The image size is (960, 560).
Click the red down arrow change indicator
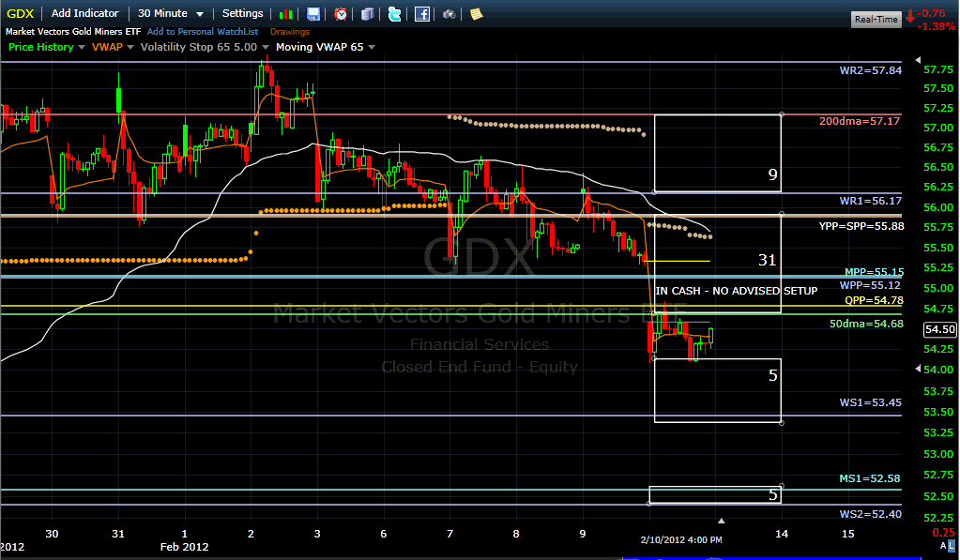pos(910,16)
